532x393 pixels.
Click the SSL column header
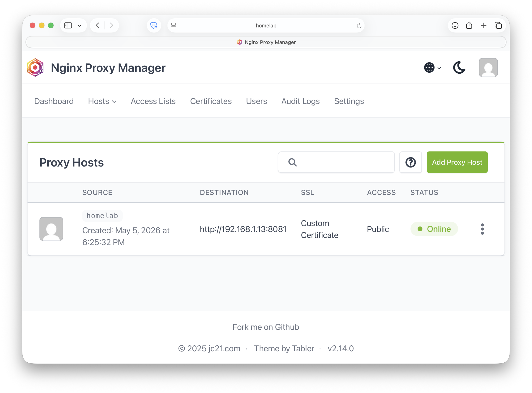pos(308,192)
